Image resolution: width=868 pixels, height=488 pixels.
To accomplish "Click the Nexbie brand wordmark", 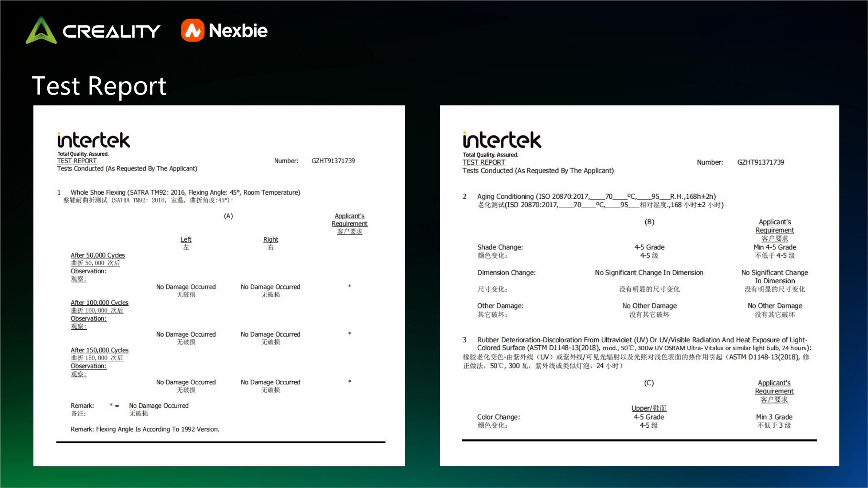I will (238, 30).
